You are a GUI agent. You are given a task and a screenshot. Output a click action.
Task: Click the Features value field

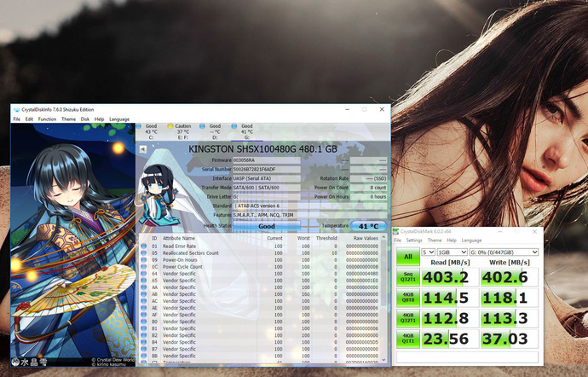309,215
